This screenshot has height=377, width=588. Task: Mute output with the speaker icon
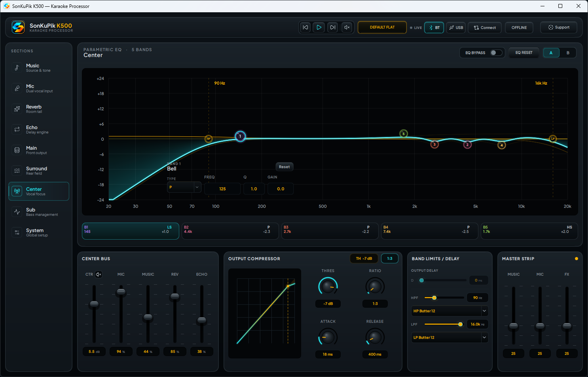pyautogui.click(x=347, y=27)
